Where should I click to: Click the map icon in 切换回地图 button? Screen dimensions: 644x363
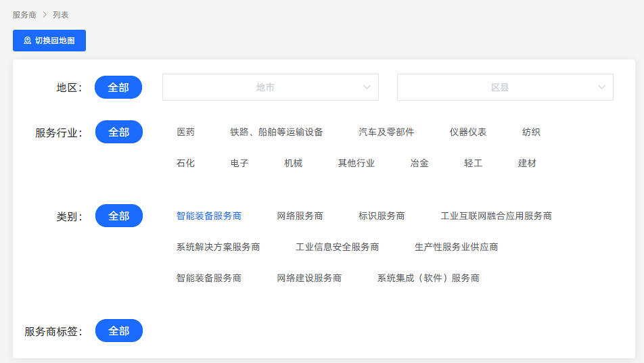click(28, 41)
